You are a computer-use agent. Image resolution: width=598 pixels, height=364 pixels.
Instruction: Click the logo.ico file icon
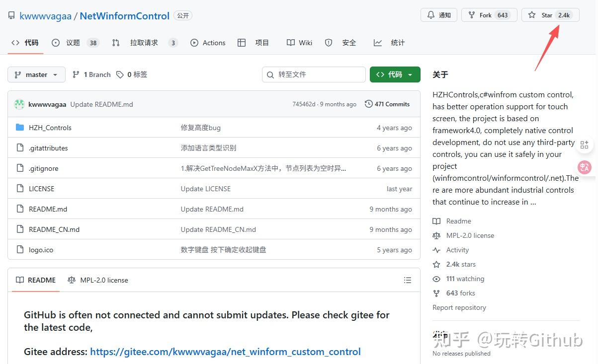pyautogui.click(x=20, y=250)
